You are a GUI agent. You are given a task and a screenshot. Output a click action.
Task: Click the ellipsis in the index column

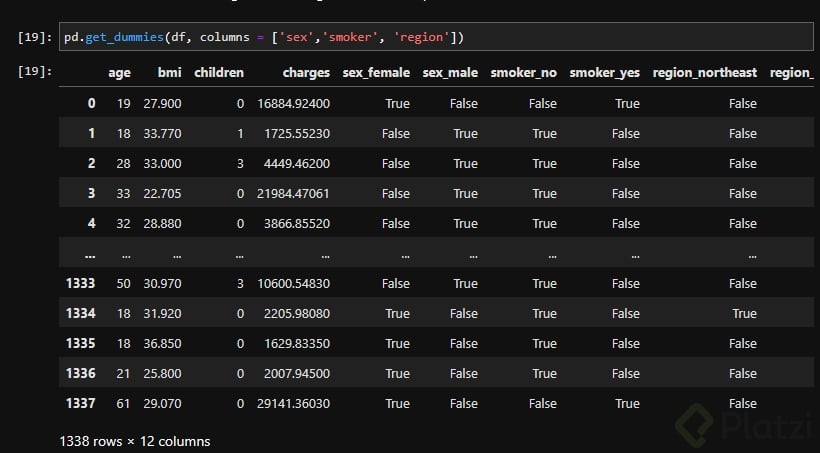coord(89,254)
